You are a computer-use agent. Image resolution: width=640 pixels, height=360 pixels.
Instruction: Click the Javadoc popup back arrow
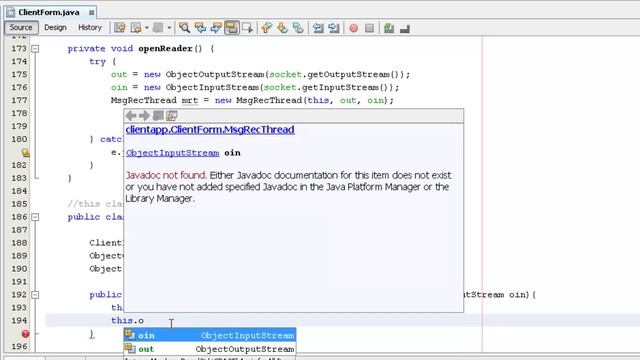tap(131, 116)
